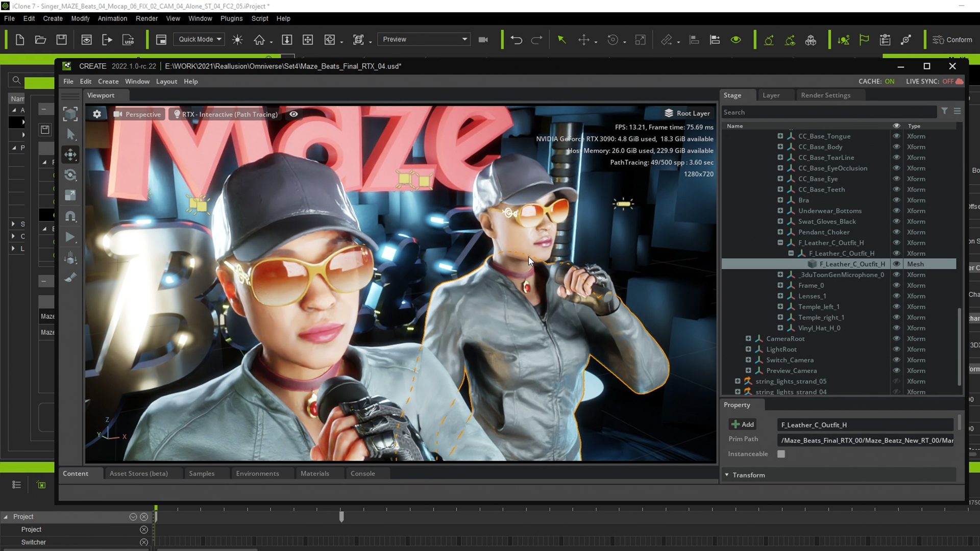The image size is (980, 551).
Task: Open the Layout menu in Create
Action: point(166,82)
